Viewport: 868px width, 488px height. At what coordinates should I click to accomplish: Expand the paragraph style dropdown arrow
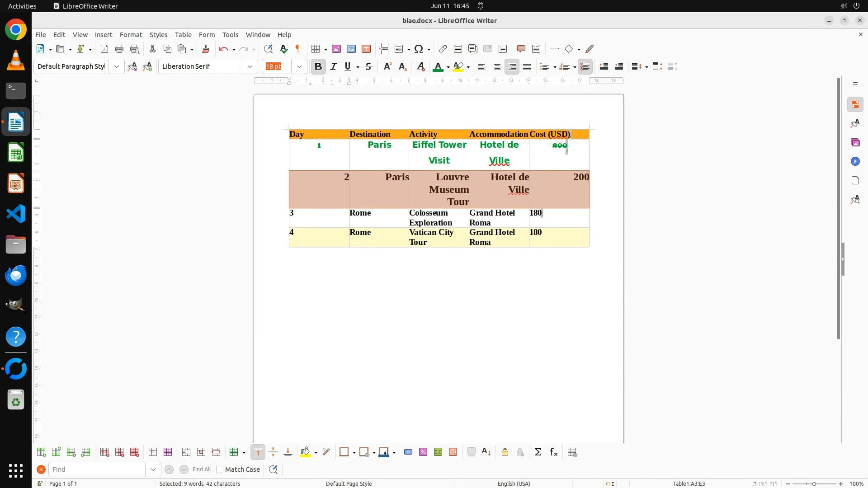click(117, 66)
